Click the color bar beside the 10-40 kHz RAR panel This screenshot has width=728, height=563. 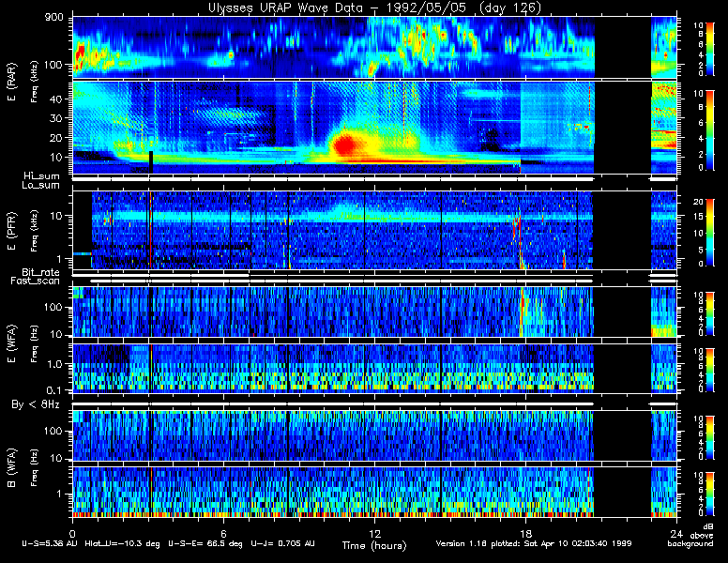tap(710, 130)
